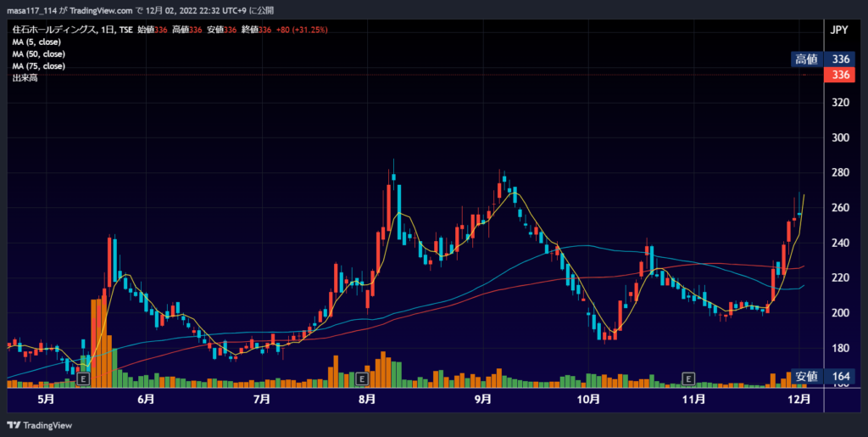Screen dimensions: 868x437
Task: Click the 220 price axis value
Action: point(840,278)
